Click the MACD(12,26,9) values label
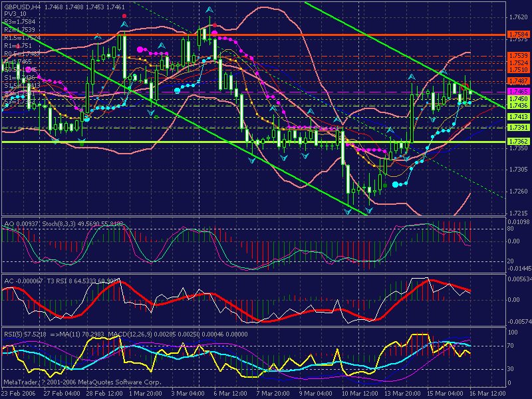532x399 pixels. pyautogui.click(x=178, y=334)
